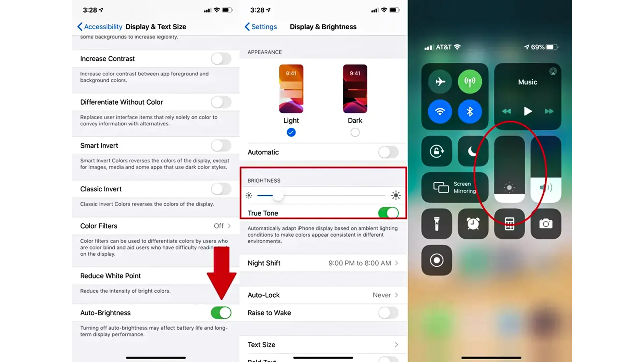644x362 pixels.
Task: Tap the Screen Record icon
Action: tap(437, 260)
